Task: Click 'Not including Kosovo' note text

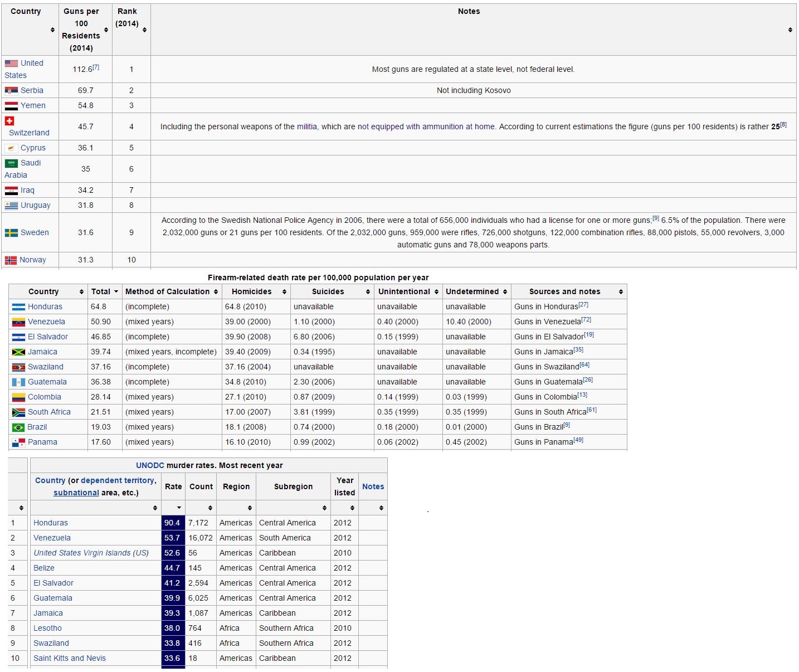Action: pyautogui.click(x=474, y=90)
